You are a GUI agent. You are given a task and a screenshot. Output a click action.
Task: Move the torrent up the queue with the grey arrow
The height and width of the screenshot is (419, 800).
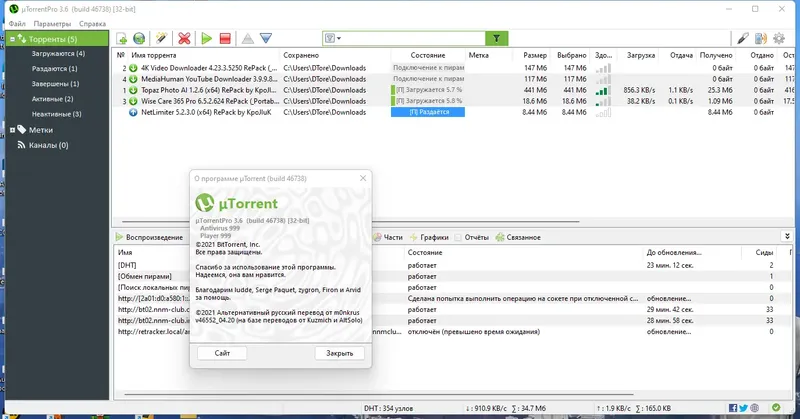point(247,38)
